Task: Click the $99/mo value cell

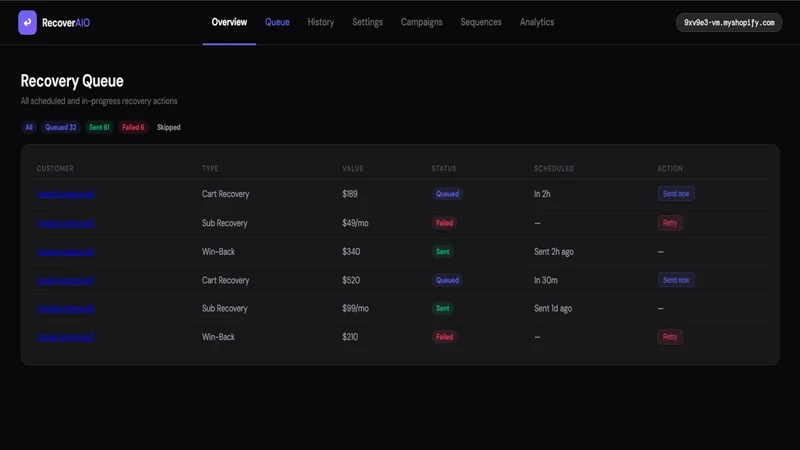Action: [355, 308]
